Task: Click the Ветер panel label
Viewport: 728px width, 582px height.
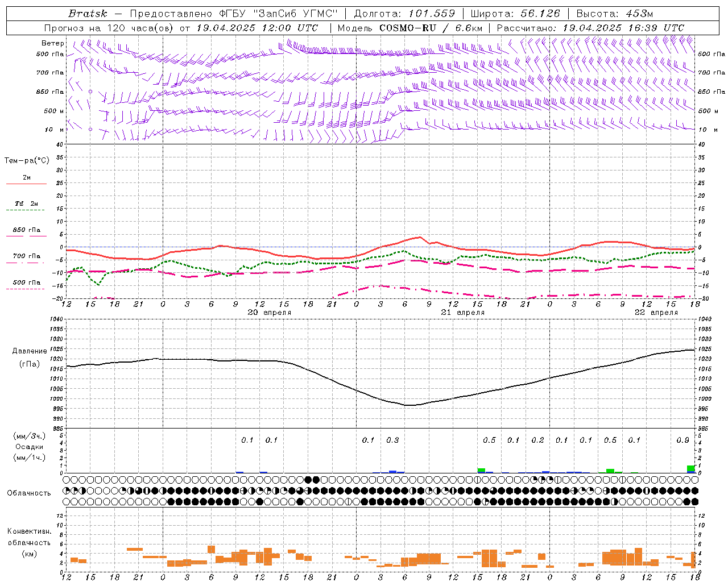Action: coord(53,43)
